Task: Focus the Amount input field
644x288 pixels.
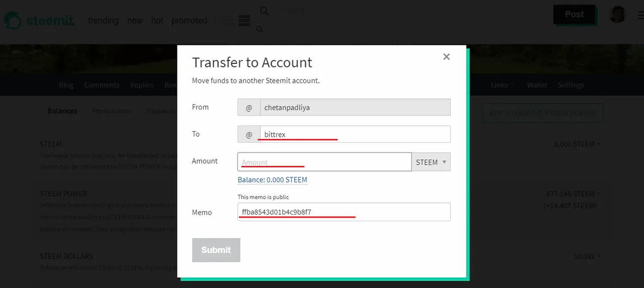Action: point(325,162)
